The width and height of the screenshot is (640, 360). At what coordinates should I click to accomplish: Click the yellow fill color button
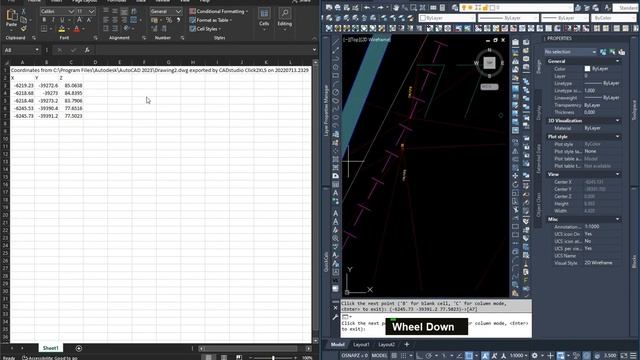(x=62, y=29)
